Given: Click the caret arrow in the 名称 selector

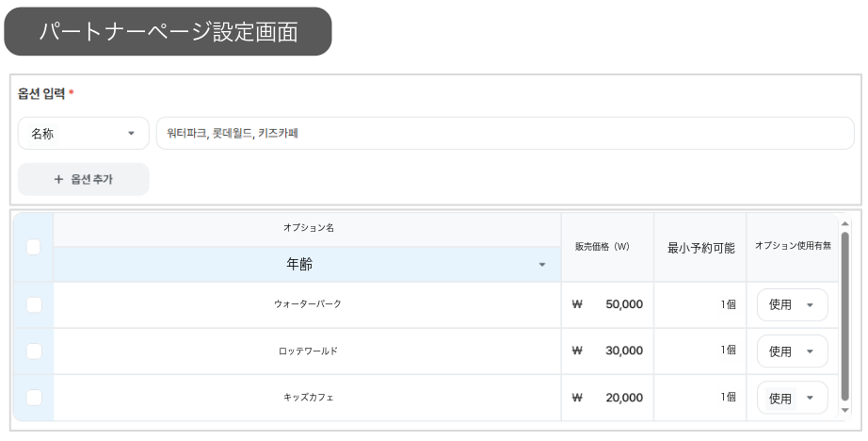Looking at the screenshot, I should tap(131, 133).
